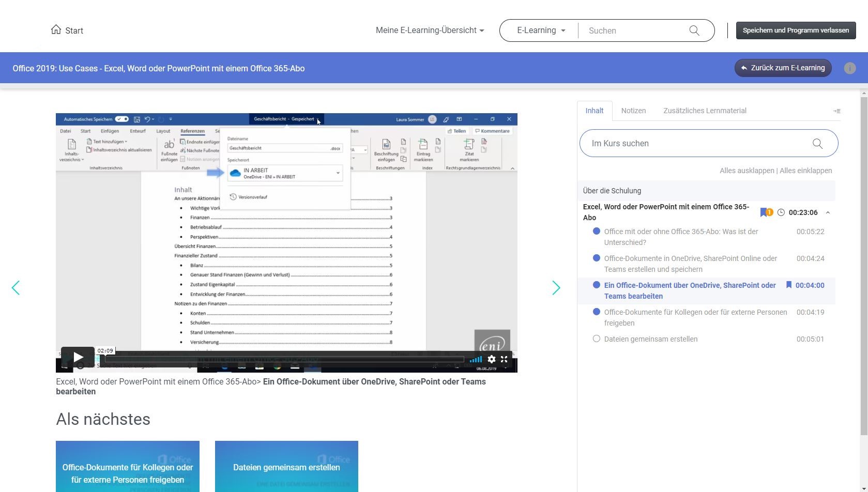Switch to the Notizen tab
This screenshot has height=492, width=868.
point(633,111)
